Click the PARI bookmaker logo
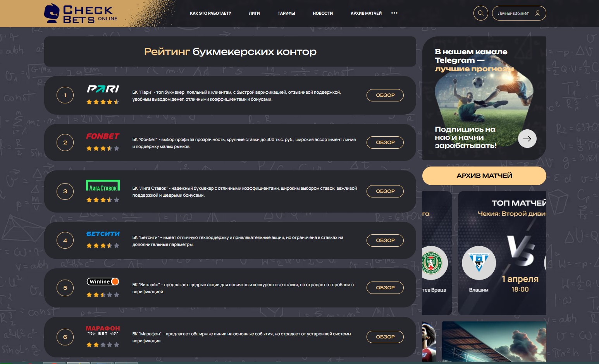Image resolution: width=599 pixels, height=364 pixels. pyautogui.click(x=103, y=89)
